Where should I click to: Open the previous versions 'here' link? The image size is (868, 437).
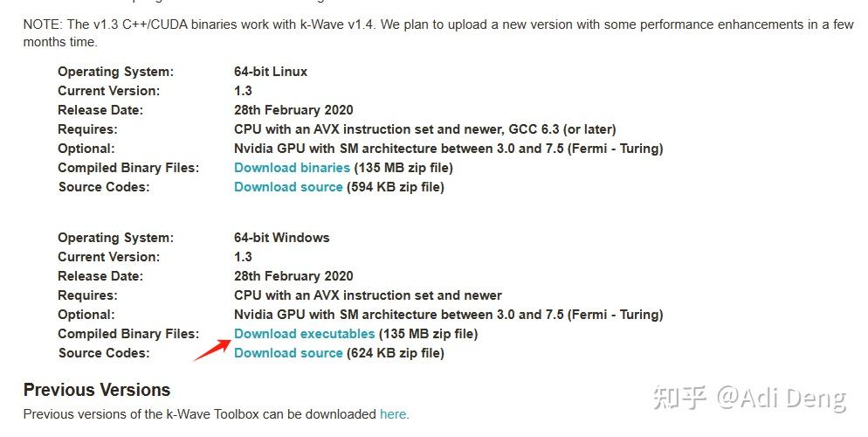click(x=393, y=414)
